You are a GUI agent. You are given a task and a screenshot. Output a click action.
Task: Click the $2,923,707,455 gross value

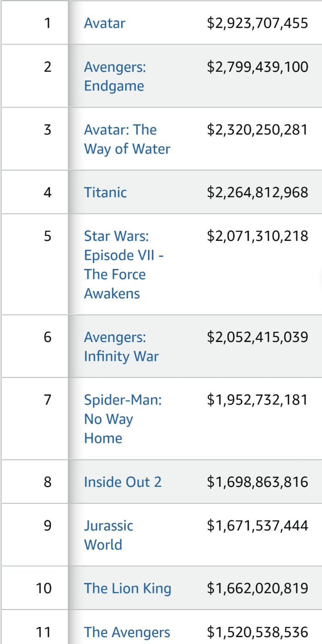point(257,23)
